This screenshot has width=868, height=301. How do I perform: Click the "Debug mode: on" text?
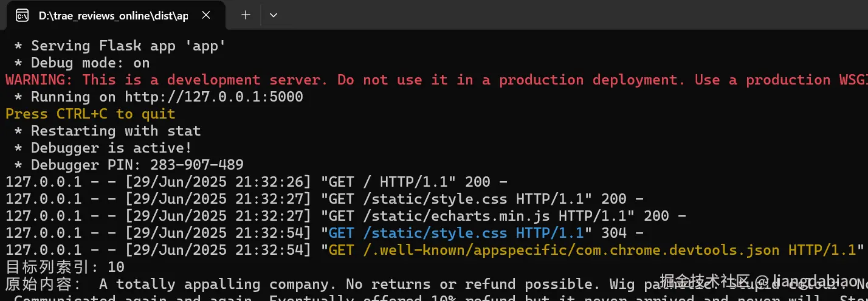coord(90,63)
